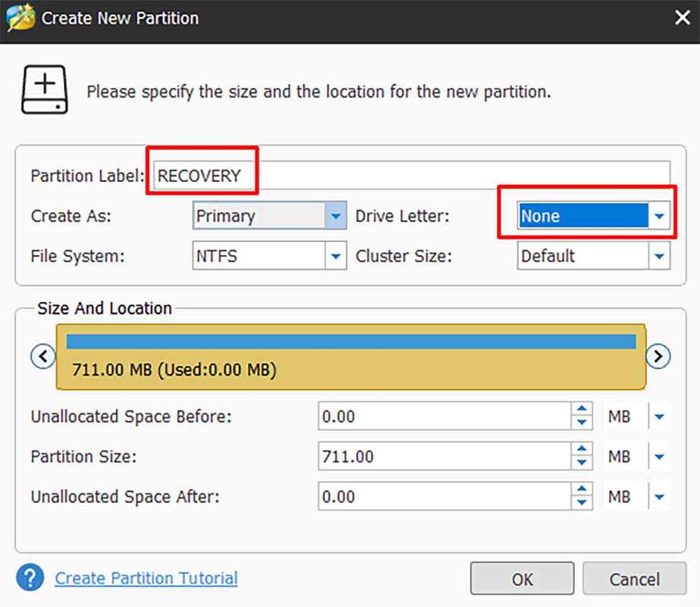The height and width of the screenshot is (607, 700).
Task: Open the Cluster Size dropdown
Action: point(659,256)
